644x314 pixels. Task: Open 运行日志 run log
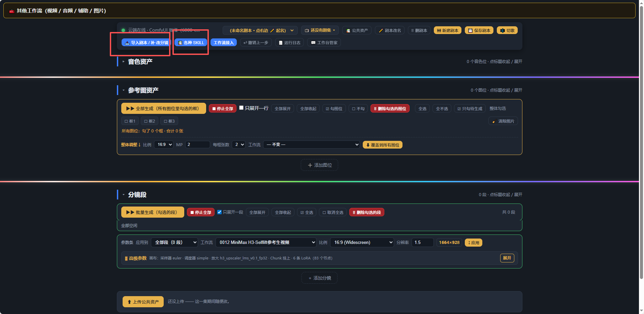coord(290,43)
